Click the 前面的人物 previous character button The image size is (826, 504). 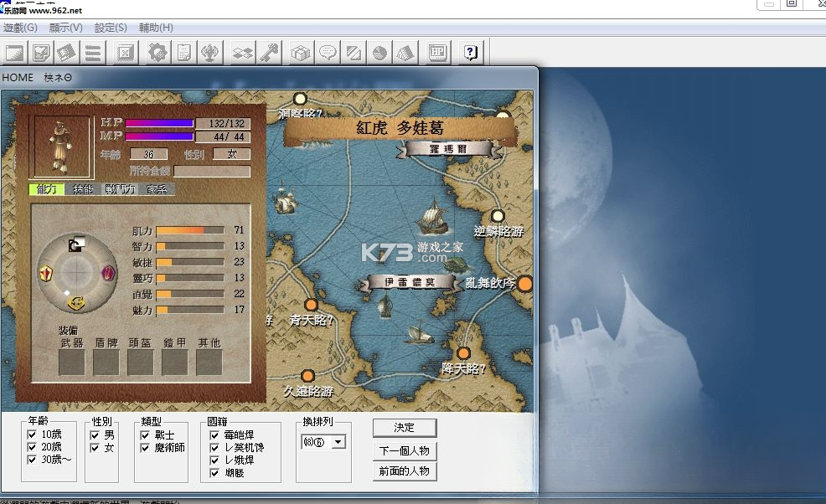click(x=405, y=471)
